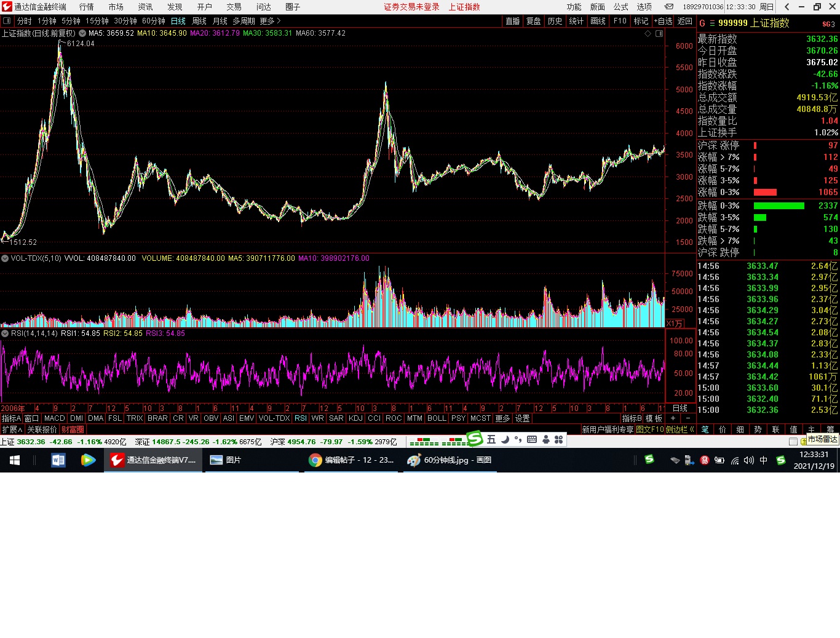Open the F10 info page
Screen dimensions: 840x638
(x=620, y=21)
